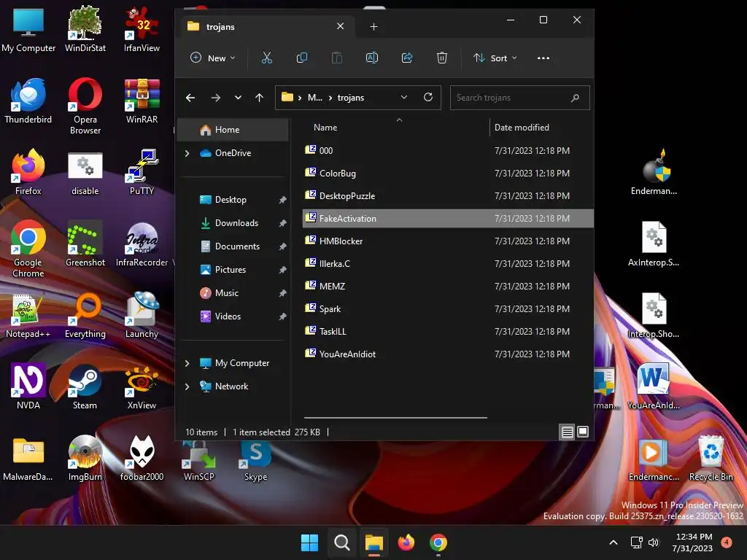Go back with the left arrow
Image resolution: width=747 pixels, height=560 pixels.
pos(190,98)
